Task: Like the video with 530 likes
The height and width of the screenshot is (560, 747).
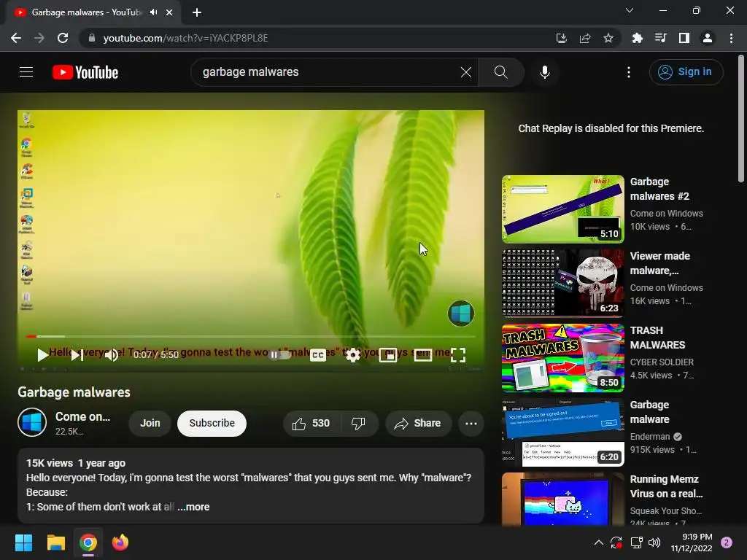Action: point(311,424)
